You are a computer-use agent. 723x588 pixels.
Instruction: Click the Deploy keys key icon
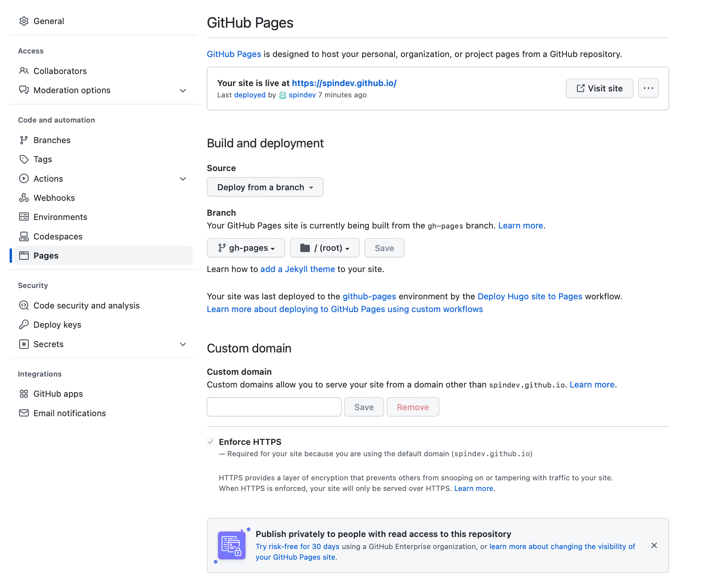(24, 324)
